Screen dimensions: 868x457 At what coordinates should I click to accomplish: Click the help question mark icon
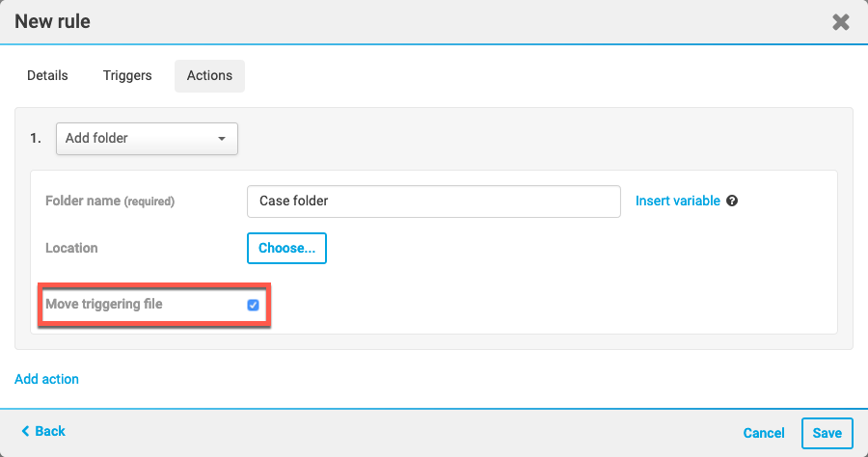coord(732,202)
